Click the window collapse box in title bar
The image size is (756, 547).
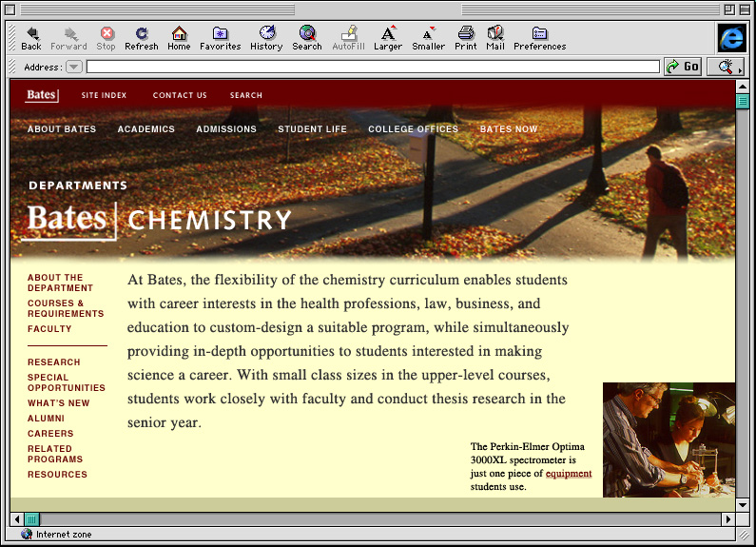point(745,10)
